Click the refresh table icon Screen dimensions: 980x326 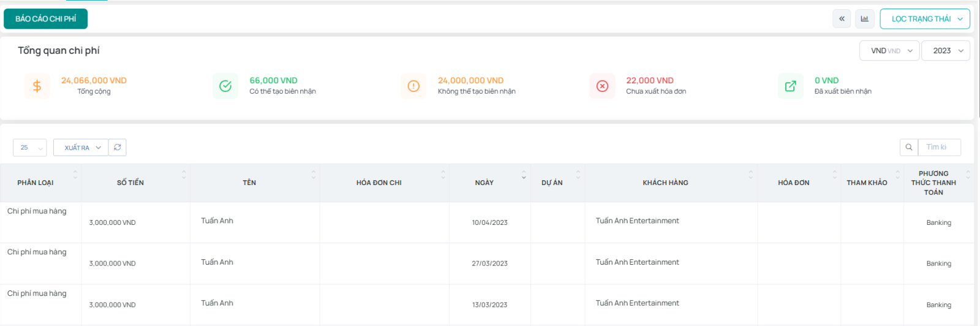pyautogui.click(x=118, y=148)
